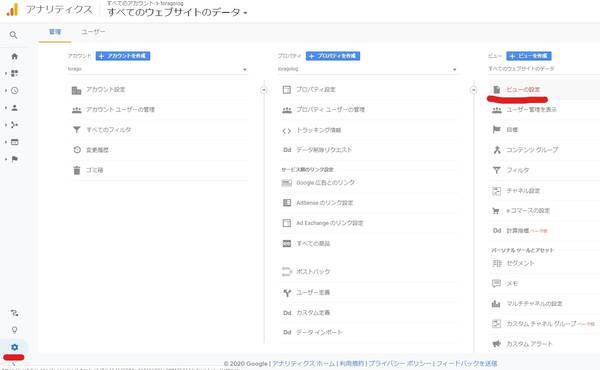Image resolution: width=600 pixels, height=370 pixels.
Task: Open Customization dashboards icon in sidebar
Action: click(x=15, y=73)
